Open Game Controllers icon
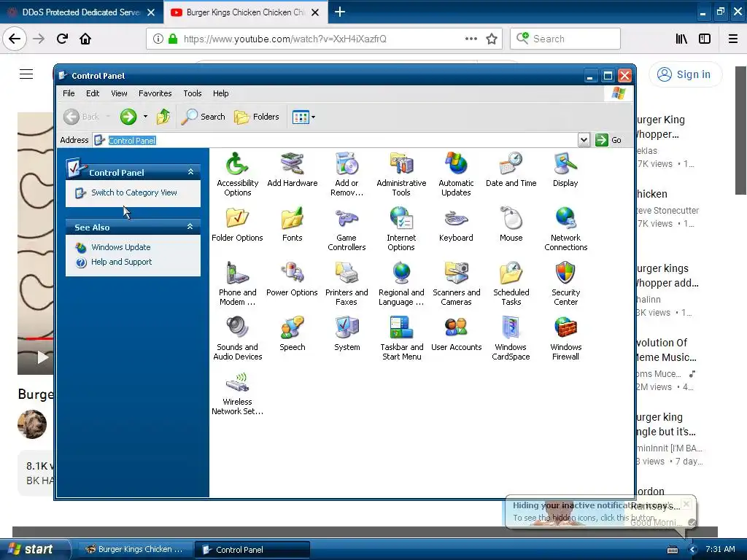747x560 pixels. tap(347, 229)
